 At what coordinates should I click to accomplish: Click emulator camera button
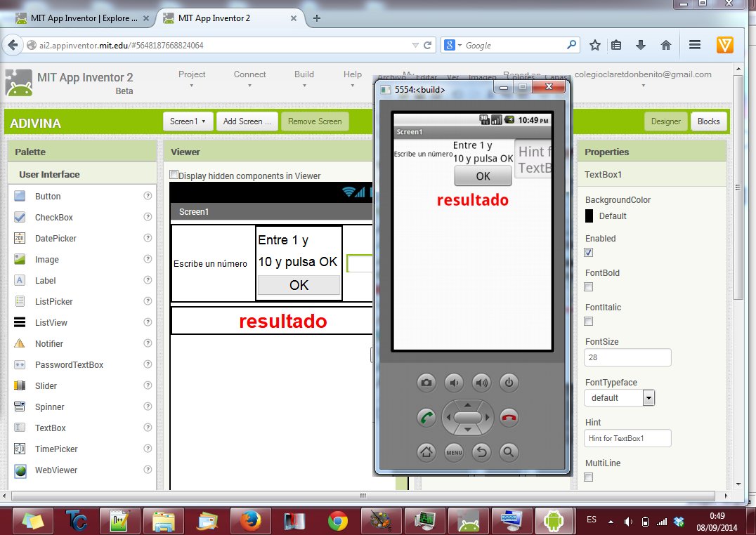(x=426, y=383)
